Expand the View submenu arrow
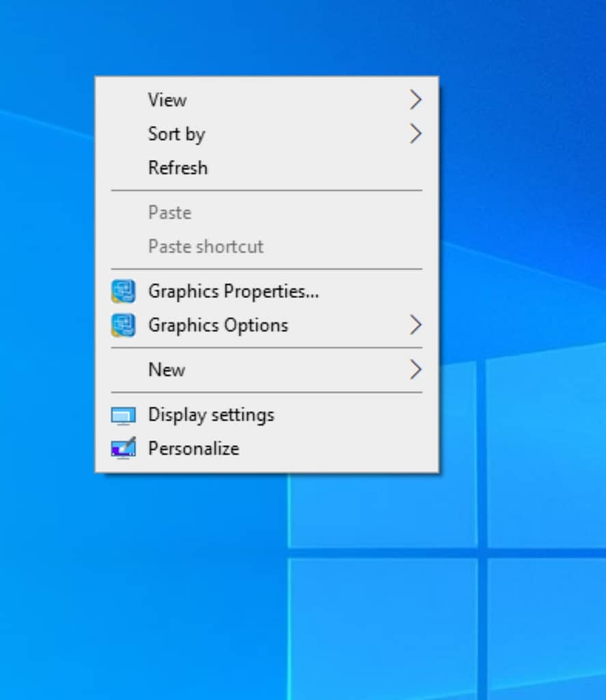This screenshot has width=606, height=700. coord(415,100)
